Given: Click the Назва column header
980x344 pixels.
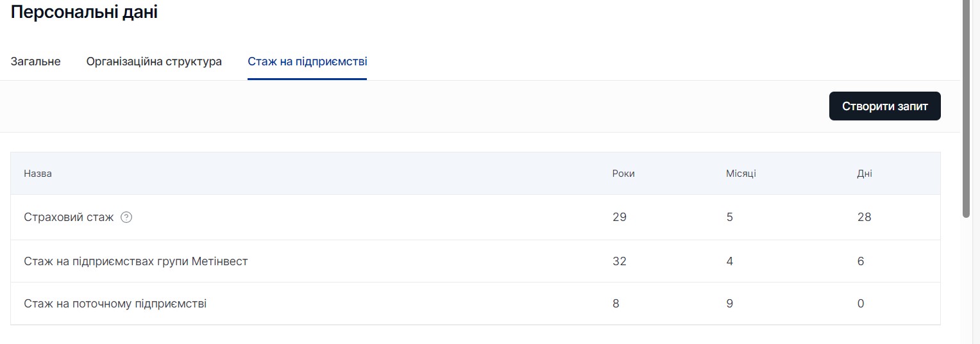Looking at the screenshot, I should pos(38,174).
